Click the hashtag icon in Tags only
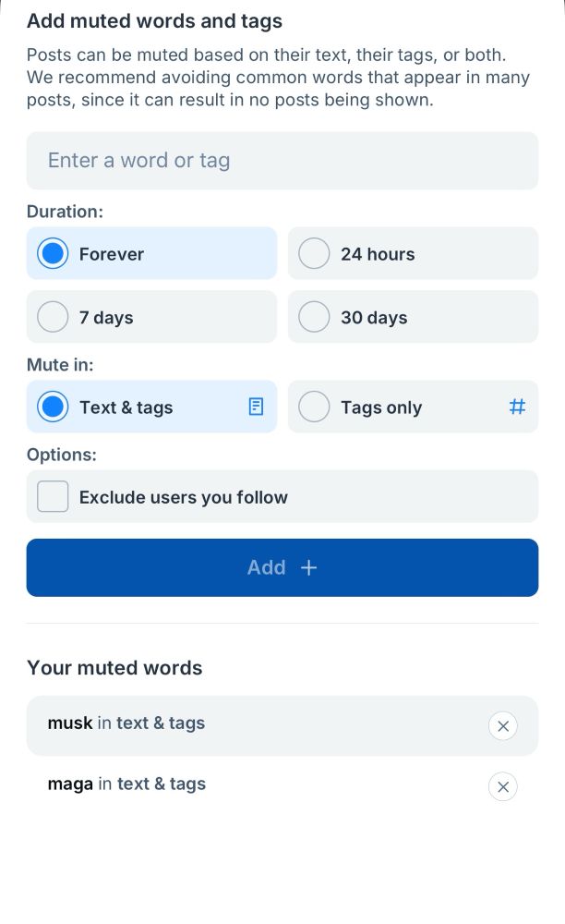Screen dimensions: 565x924 pyautogui.click(x=517, y=407)
